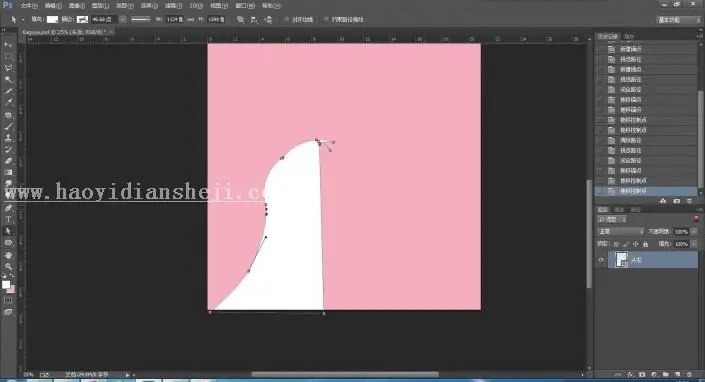705x382 pixels.
Task: Add layer mask in Layers panel
Action: pyautogui.click(x=642, y=374)
